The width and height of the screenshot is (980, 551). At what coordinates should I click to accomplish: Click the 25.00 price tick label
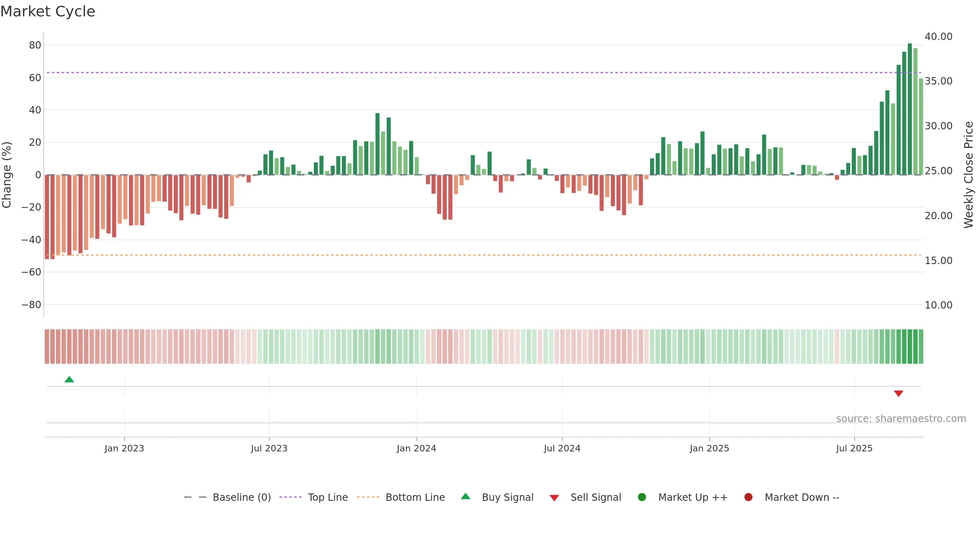coord(939,171)
